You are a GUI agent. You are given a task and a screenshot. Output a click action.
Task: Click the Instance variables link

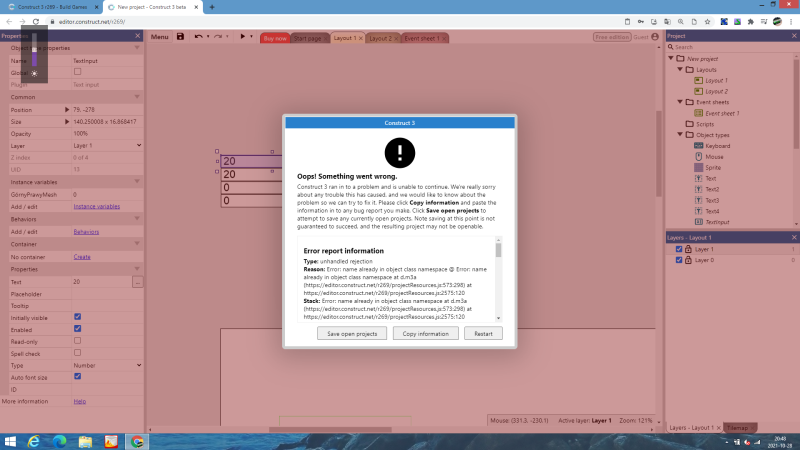(x=96, y=207)
